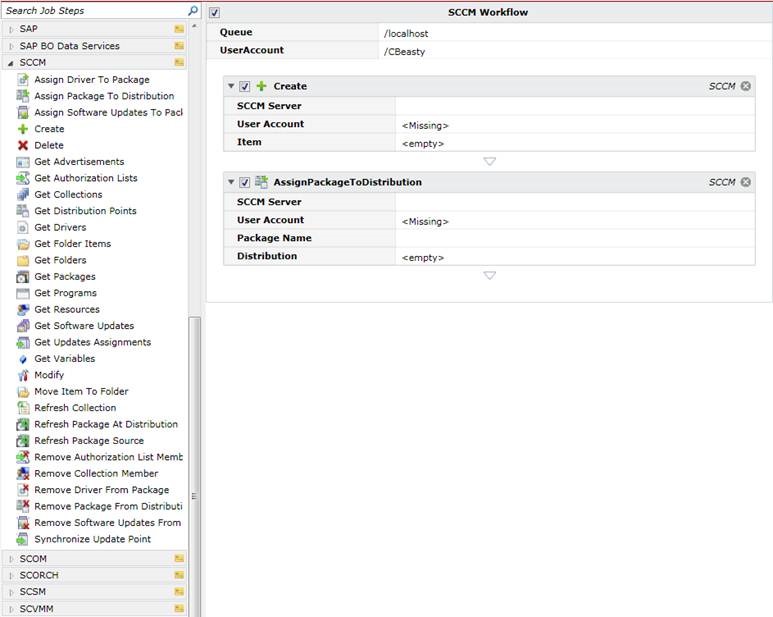Click the Assign Software Updates icon
Viewport: 773px width, 617px height.
[x=23, y=112]
